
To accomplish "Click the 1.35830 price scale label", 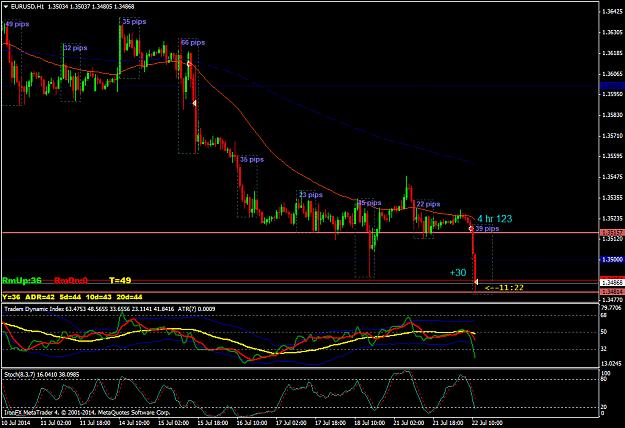I will (x=613, y=115).
